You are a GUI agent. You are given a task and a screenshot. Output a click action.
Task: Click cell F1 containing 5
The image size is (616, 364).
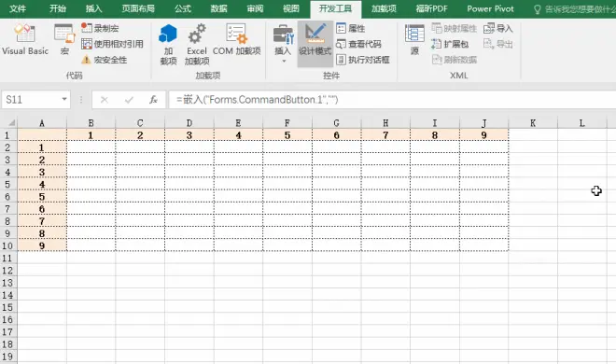pos(287,135)
